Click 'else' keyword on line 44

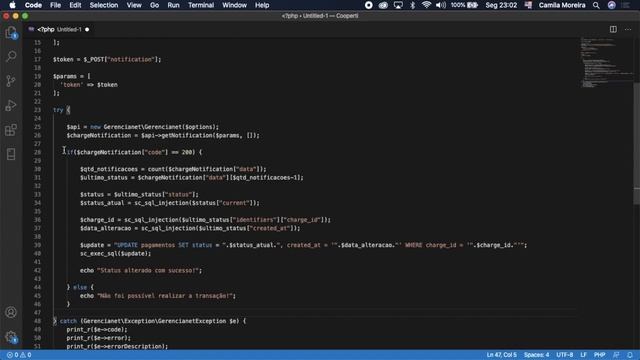tap(80, 287)
